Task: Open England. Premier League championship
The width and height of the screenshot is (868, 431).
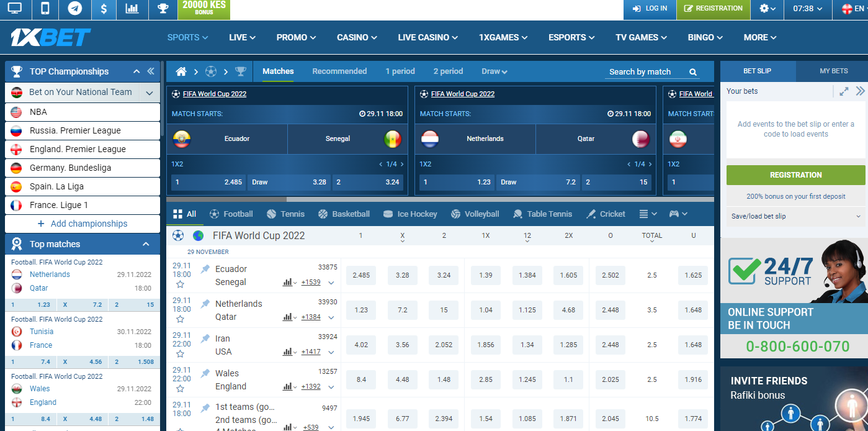Action: tap(83, 149)
